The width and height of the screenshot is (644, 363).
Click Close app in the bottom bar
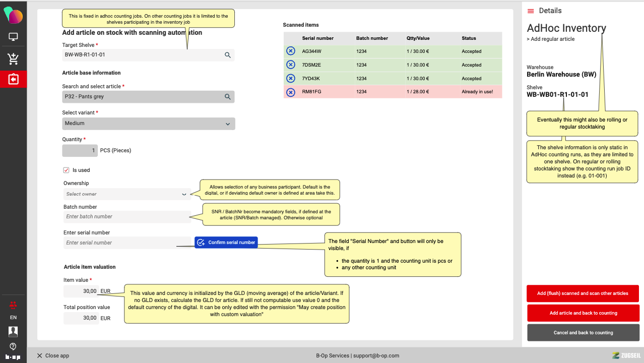coord(53,355)
